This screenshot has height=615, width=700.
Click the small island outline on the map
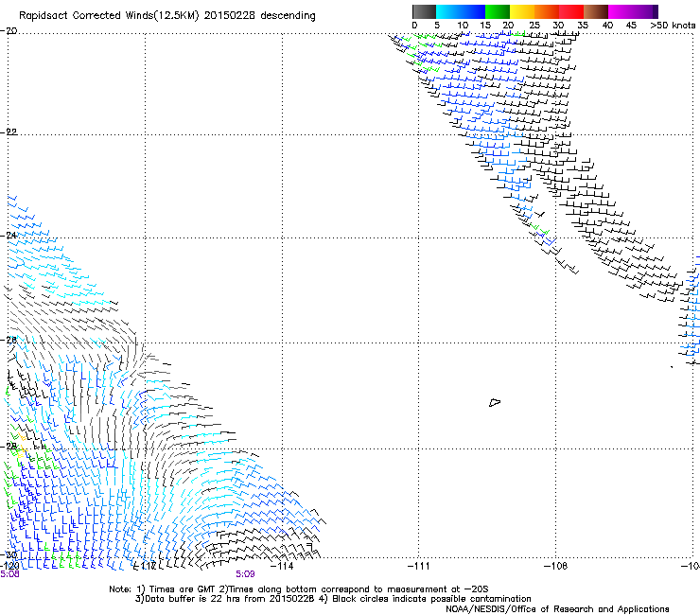(x=495, y=402)
